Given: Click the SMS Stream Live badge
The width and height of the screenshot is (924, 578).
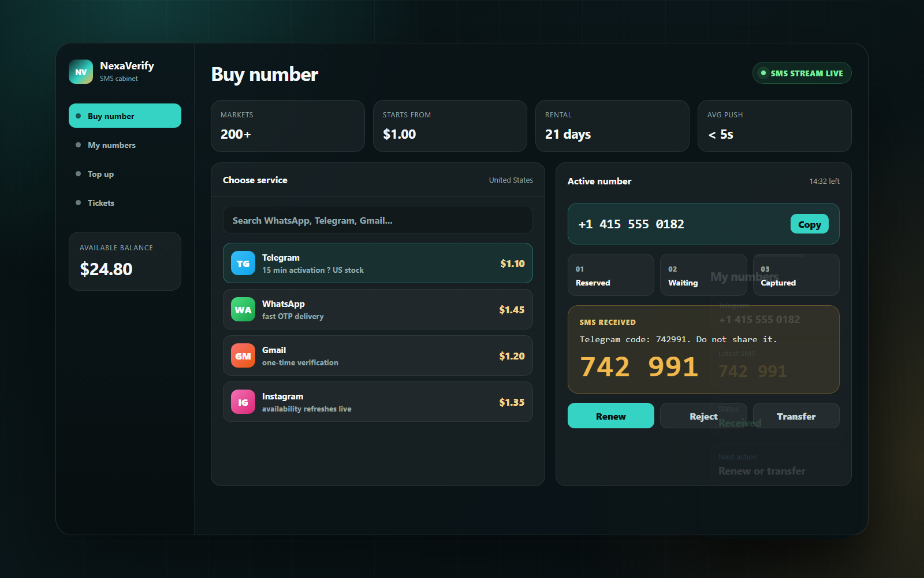Looking at the screenshot, I should coord(802,73).
